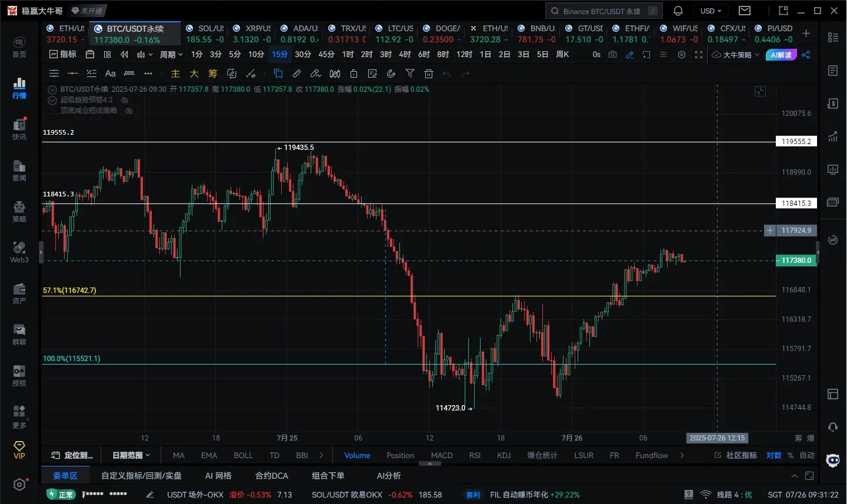The image size is (847, 504).
Task: Select the text Aa annotation tool
Action: pyautogui.click(x=110, y=74)
